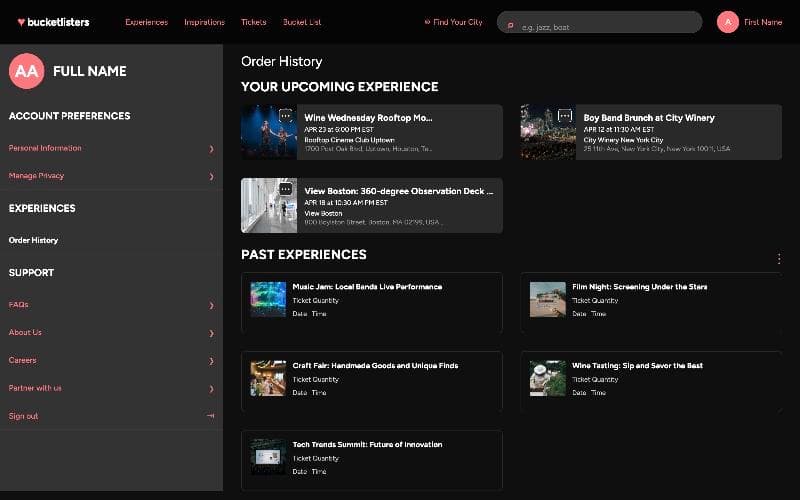Open the Past Experiences three-dot menu
800x500 pixels.
[x=779, y=259]
